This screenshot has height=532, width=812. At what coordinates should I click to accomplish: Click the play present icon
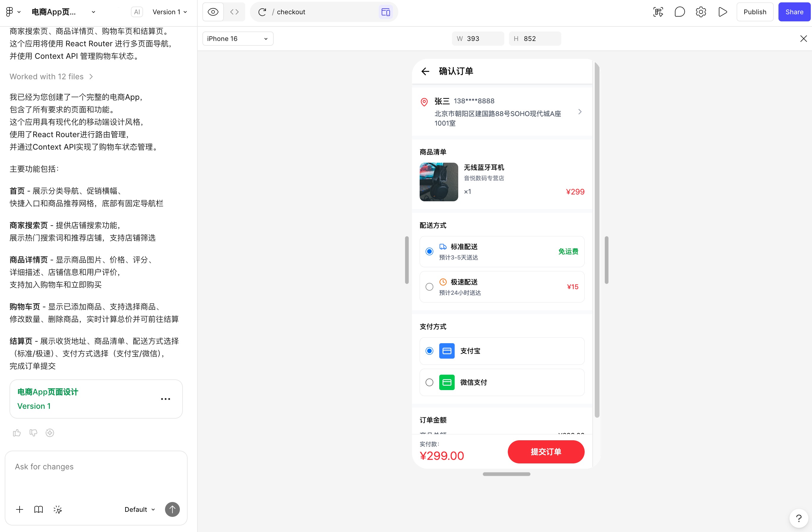(x=722, y=12)
